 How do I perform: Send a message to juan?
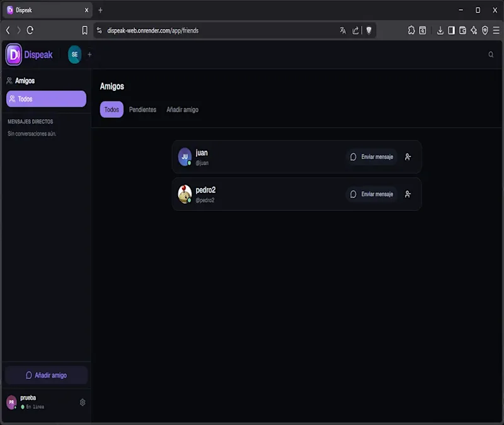click(372, 156)
